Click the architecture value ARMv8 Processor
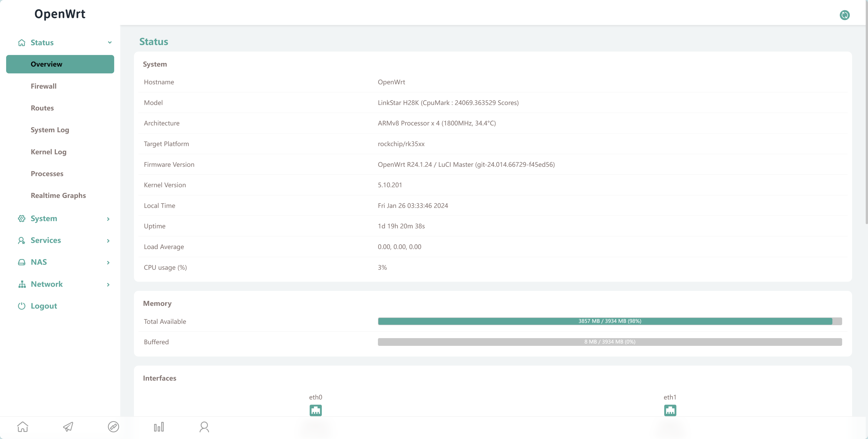 click(437, 123)
